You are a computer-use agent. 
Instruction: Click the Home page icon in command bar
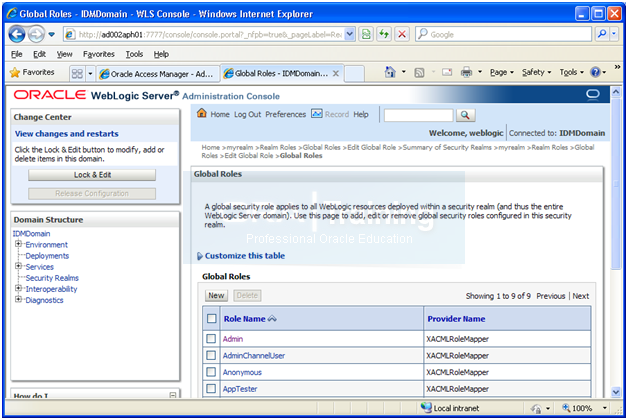click(390, 72)
